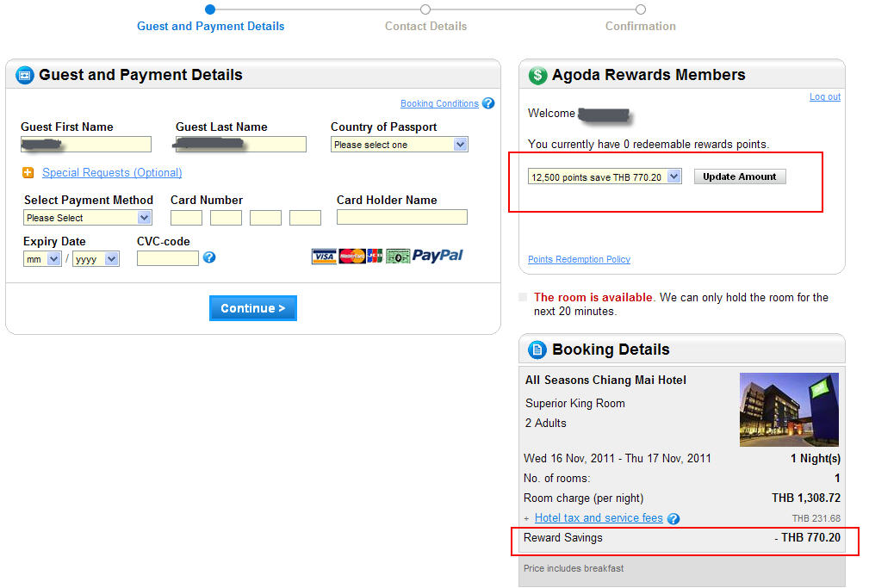The width and height of the screenshot is (869, 588).
Task: Go to Contact Details step
Action: point(425,26)
